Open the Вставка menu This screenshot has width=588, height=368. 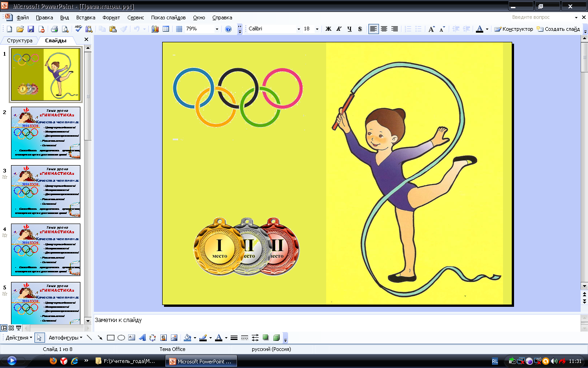[x=85, y=17]
